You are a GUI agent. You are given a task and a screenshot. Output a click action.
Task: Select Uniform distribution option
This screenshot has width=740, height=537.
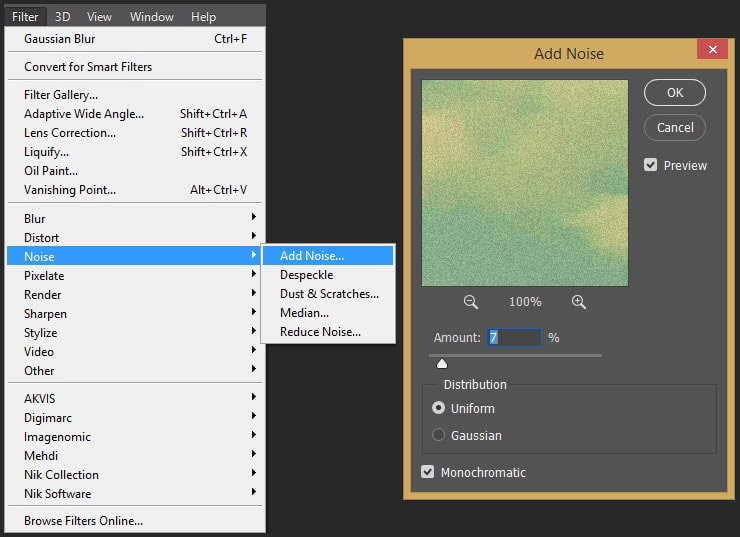[x=439, y=408]
